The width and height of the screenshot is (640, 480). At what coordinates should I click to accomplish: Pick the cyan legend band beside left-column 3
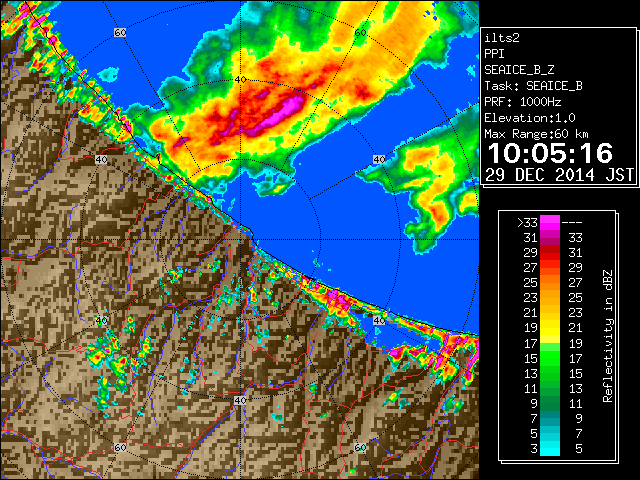point(550,448)
